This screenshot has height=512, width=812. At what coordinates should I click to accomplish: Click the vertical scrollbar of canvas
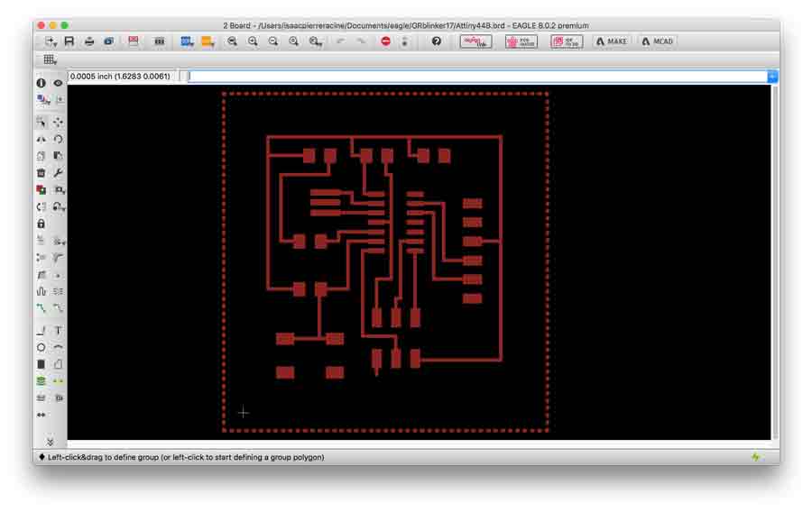point(775,262)
